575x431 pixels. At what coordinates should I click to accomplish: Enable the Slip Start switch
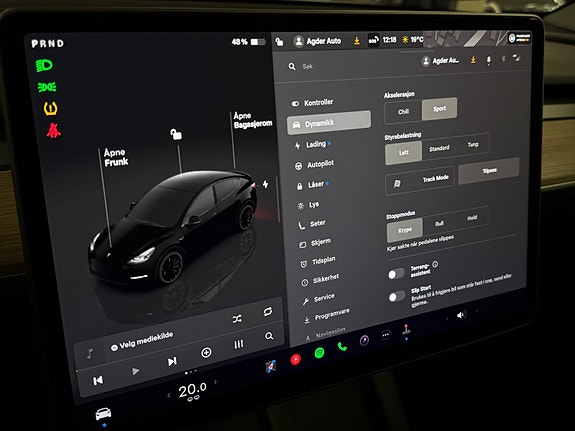397,296
